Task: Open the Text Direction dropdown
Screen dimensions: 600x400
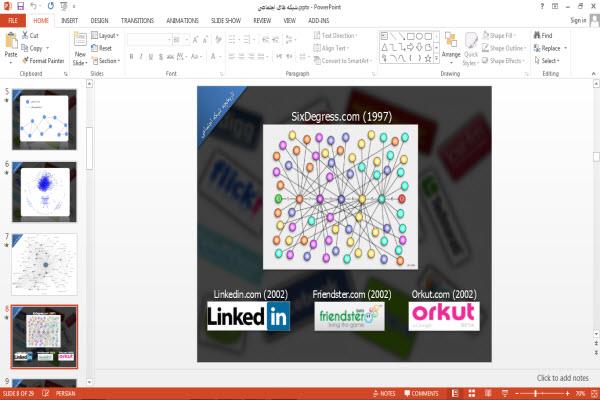Action: (x=336, y=35)
